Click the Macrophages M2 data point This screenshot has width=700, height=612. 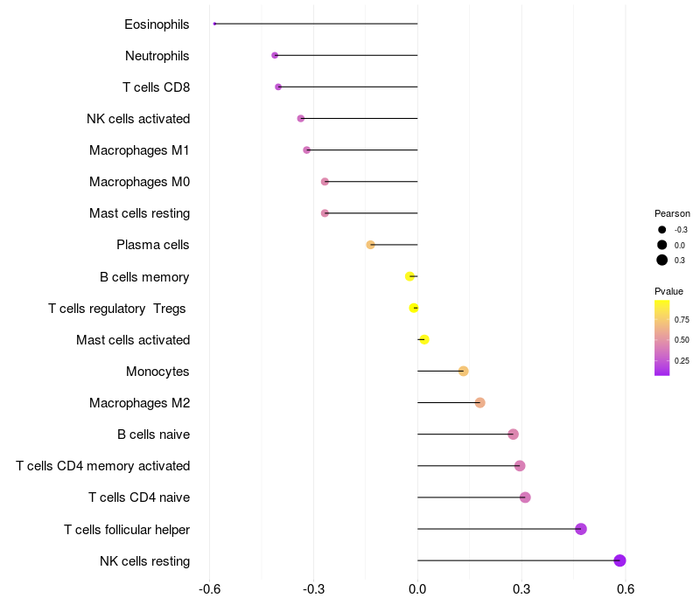click(479, 403)
